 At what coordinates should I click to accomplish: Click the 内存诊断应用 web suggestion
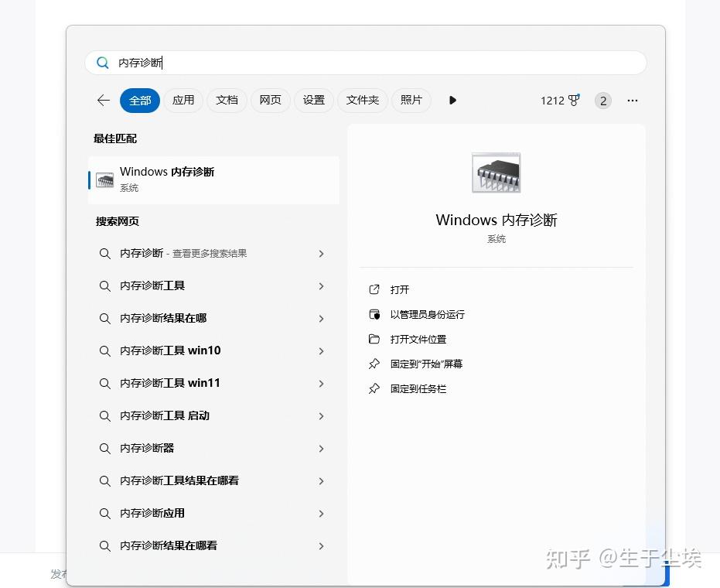[x=214, y=514]
